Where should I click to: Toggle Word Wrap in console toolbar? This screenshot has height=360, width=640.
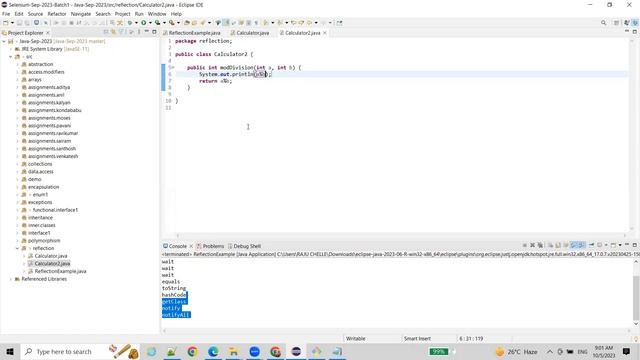tap(566, 245)
